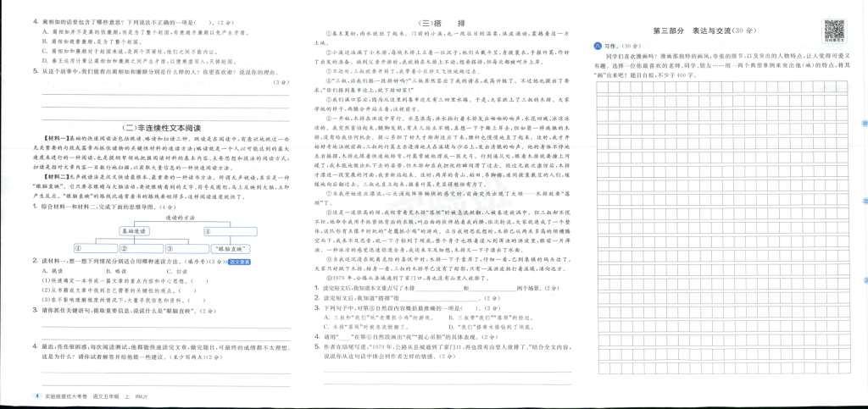
Task: Click the blue 语文要素 tag
Action: coord(239,263)
